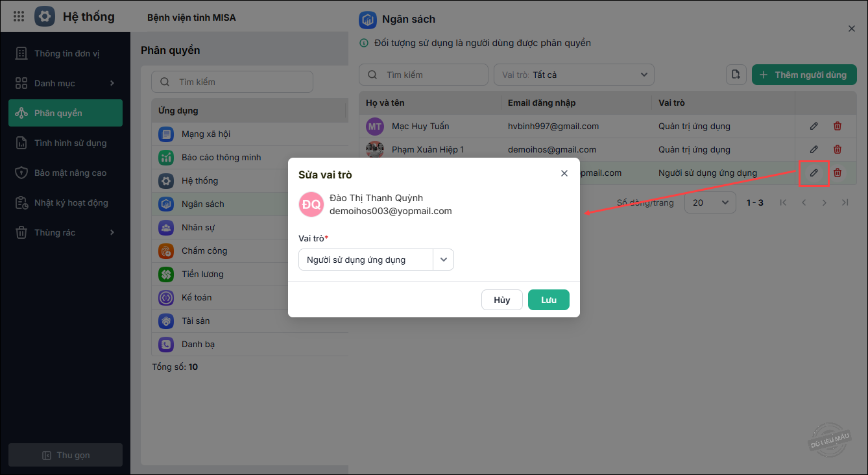Select the Tiền lương app icon
The height and width of the screenshot is (475, 868).
[166, 274]
